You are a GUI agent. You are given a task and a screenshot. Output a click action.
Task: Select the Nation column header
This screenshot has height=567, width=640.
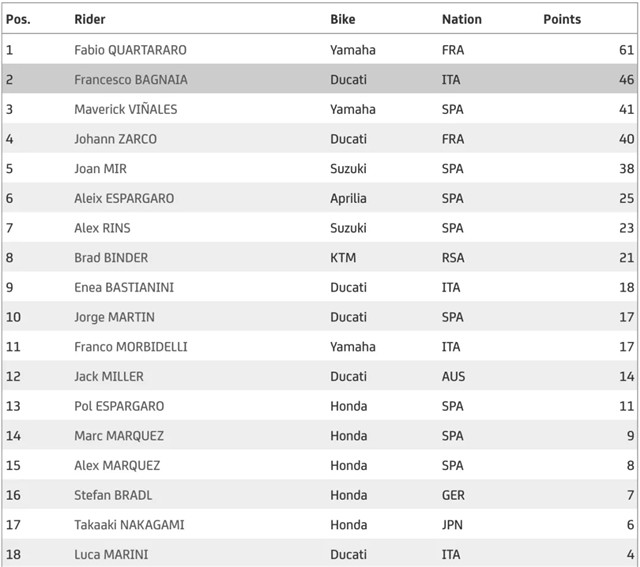coord(462,19)
